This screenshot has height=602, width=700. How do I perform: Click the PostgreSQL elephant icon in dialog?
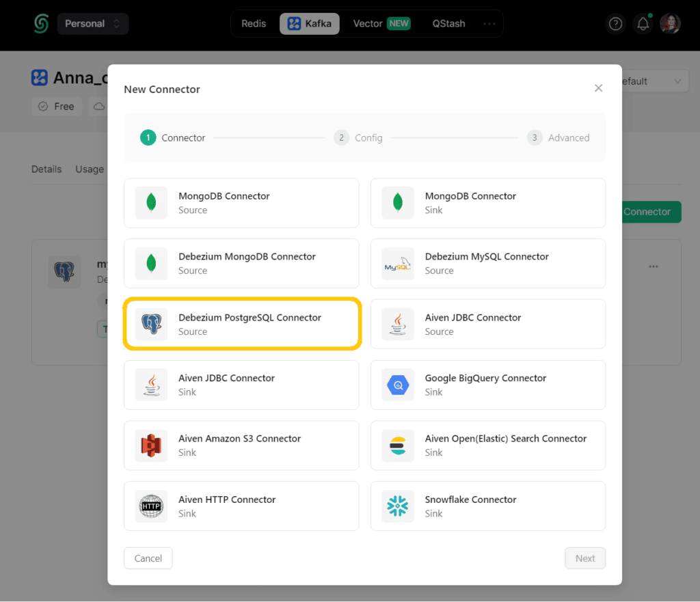coord(151,324)
